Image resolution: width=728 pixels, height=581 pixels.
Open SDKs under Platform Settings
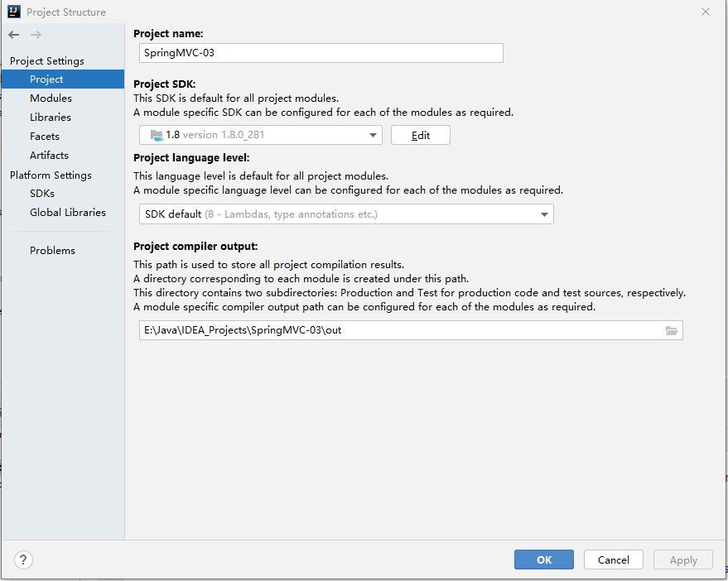coord(42,194)
